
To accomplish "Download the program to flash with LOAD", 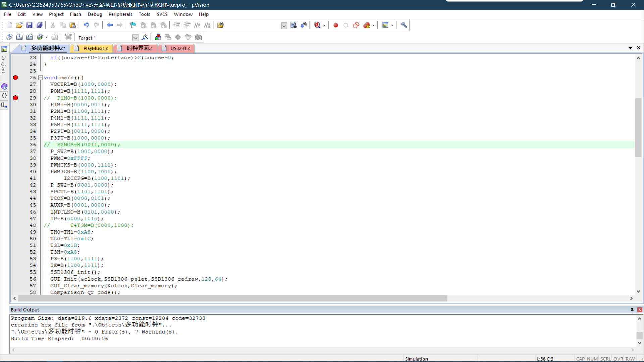I will pos(68,37).
